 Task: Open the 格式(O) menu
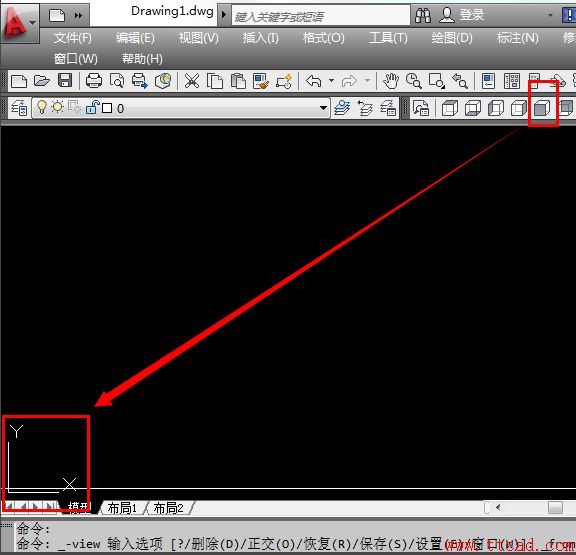(324, 38)
